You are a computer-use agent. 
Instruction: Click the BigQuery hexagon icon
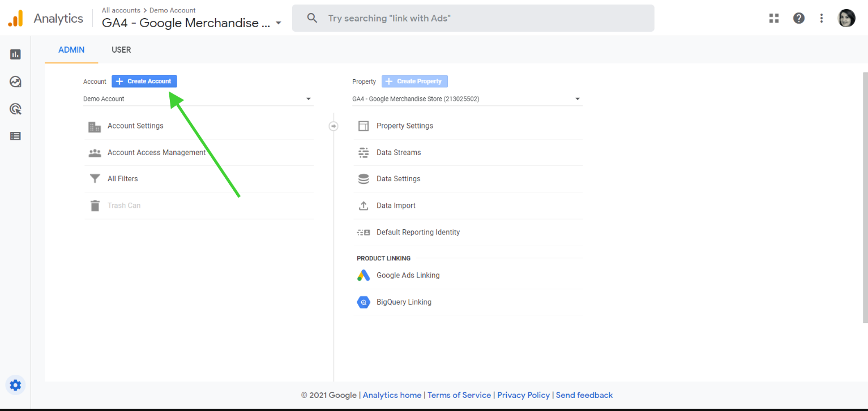coord(364,302)
